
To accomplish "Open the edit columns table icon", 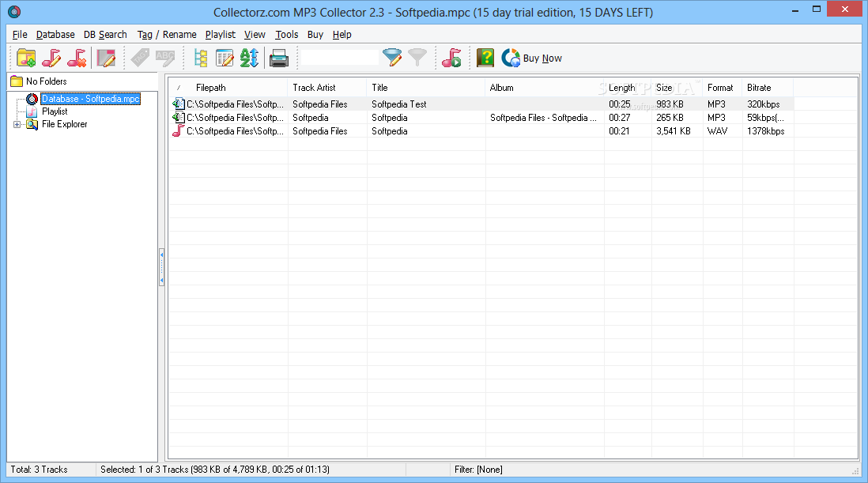I will [x=225, y=58].
